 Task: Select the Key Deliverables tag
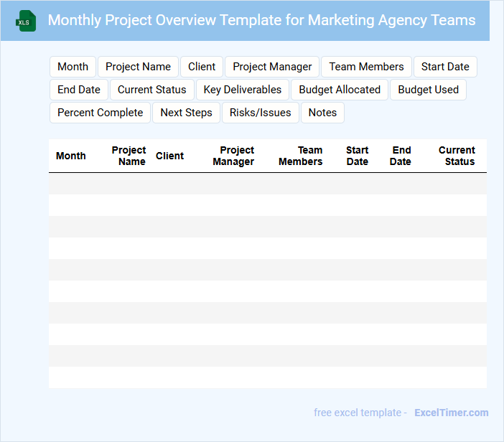(243, 90)
